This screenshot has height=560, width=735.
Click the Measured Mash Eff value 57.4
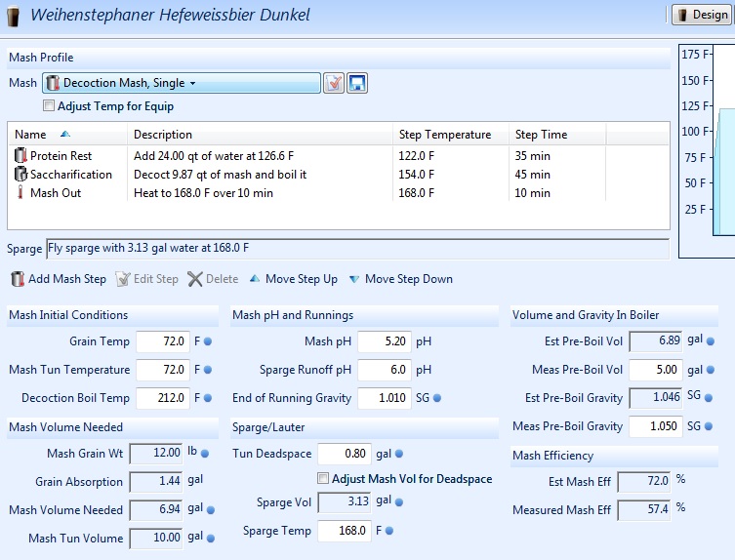(644, 510)
